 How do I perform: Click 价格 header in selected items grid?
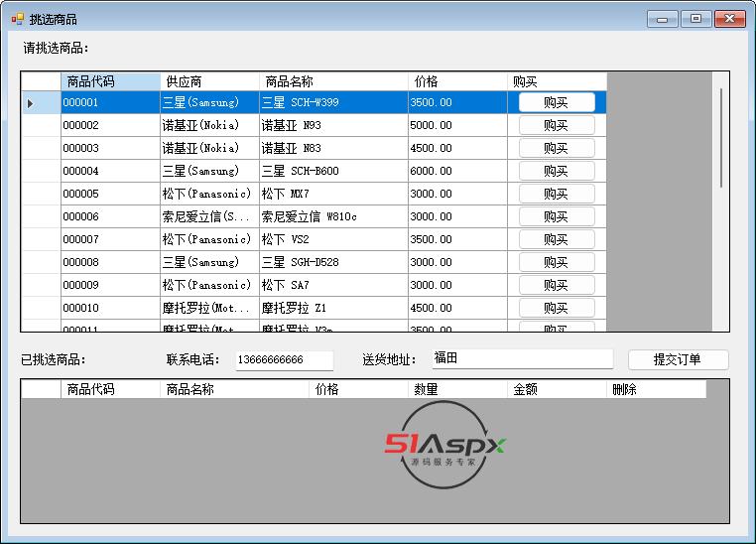pos(358,389)
